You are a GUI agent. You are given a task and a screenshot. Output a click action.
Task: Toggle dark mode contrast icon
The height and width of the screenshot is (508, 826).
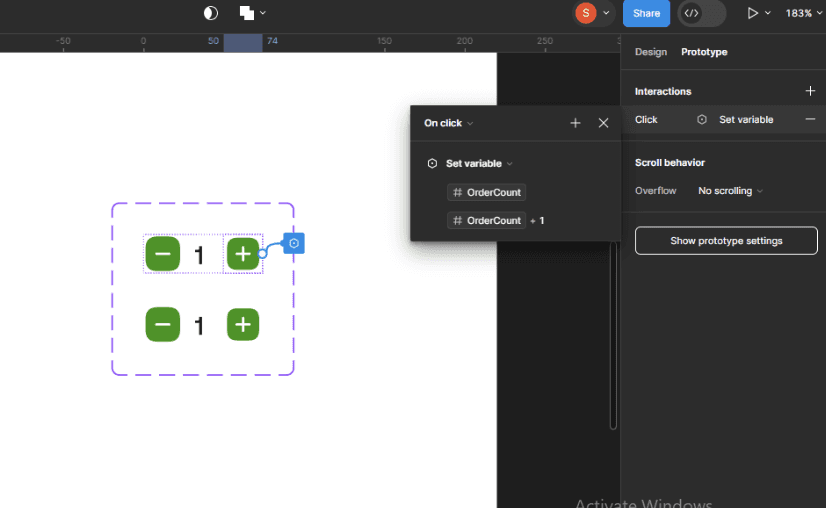(x=211, y=13)
